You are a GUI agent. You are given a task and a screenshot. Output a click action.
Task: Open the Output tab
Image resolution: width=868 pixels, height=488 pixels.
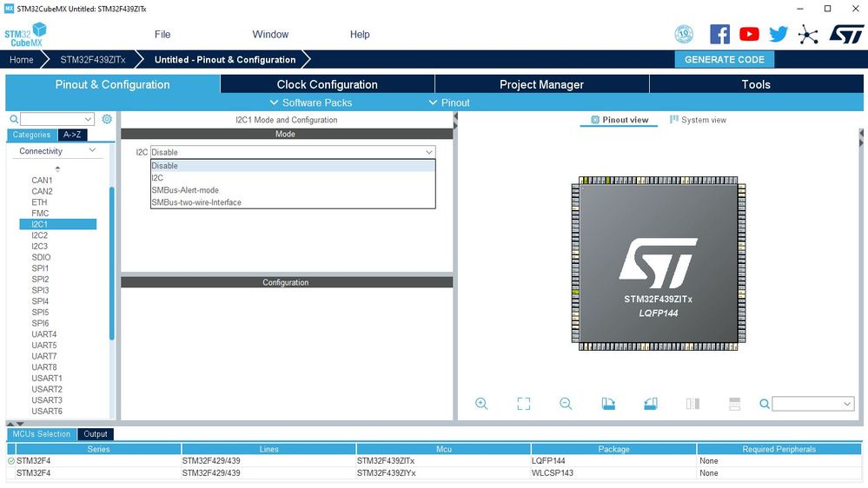click(x=96, y=434)
